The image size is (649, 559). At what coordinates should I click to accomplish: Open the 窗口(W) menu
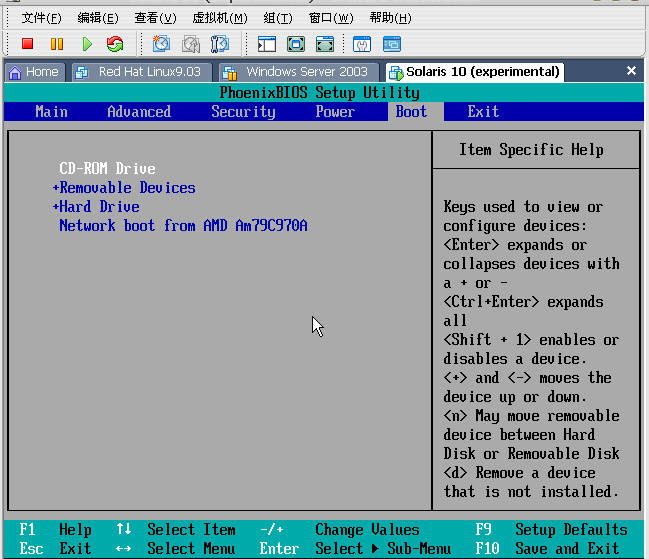331,18
